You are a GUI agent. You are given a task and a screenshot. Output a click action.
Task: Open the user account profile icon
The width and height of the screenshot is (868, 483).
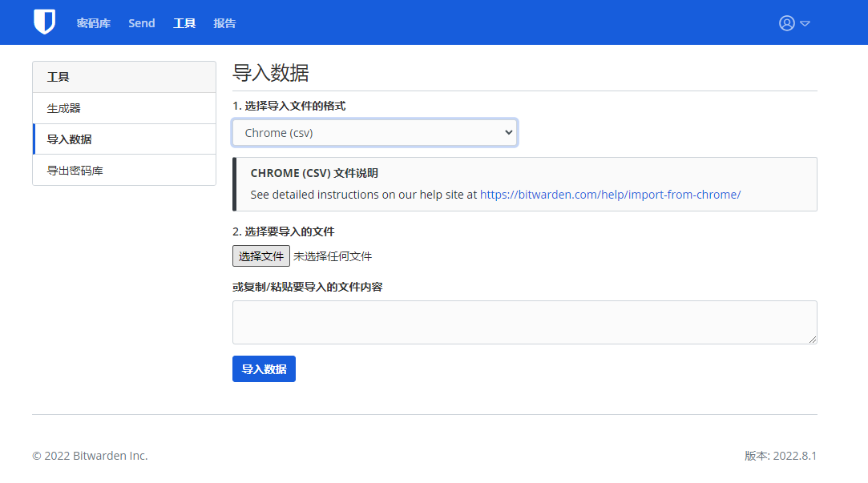coord(786,23)
